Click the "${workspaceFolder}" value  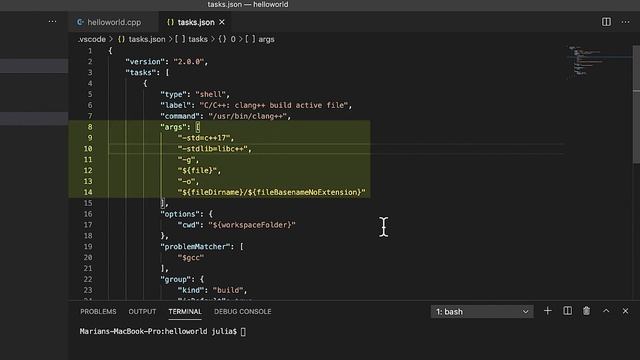pyautogui.click(x=252, y=225)
